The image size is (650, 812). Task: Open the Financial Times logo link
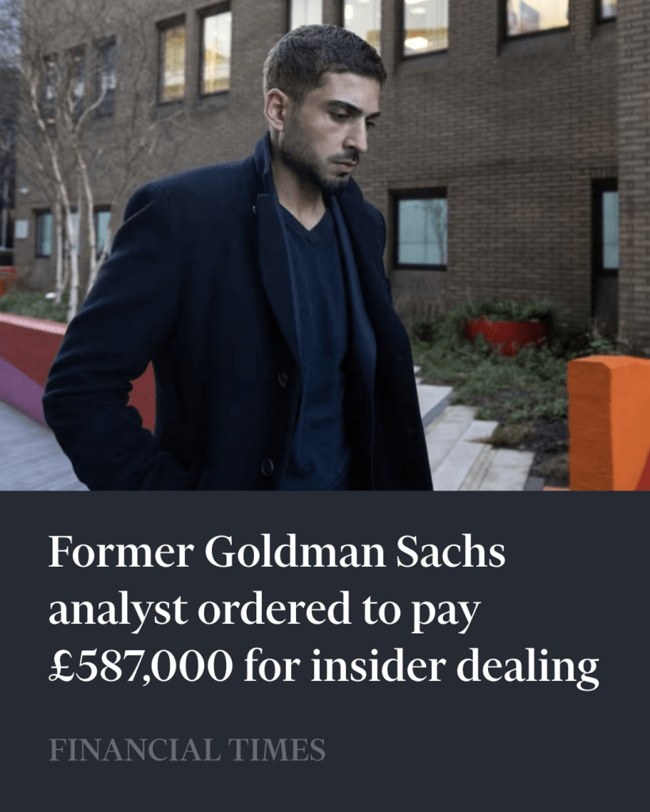click(x=187, y=750)
